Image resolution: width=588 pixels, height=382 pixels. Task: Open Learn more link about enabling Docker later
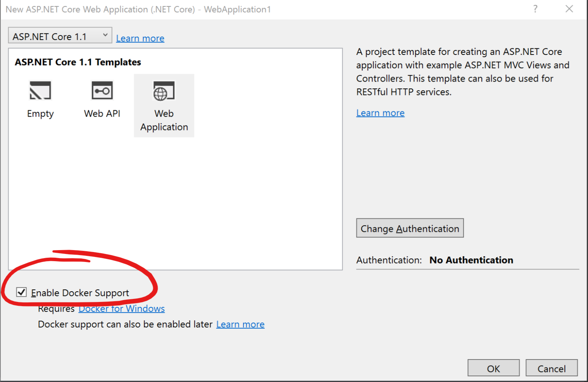pos(240,324)
